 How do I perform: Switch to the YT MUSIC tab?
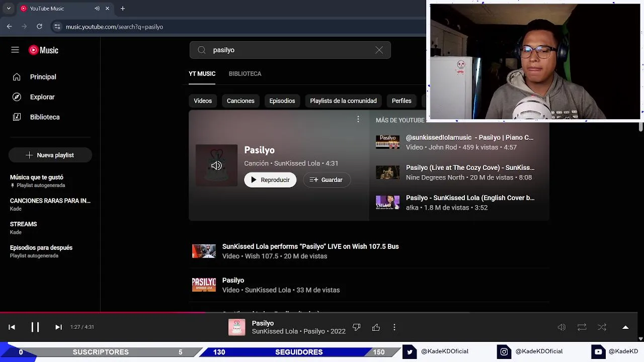tap(202, 73)
